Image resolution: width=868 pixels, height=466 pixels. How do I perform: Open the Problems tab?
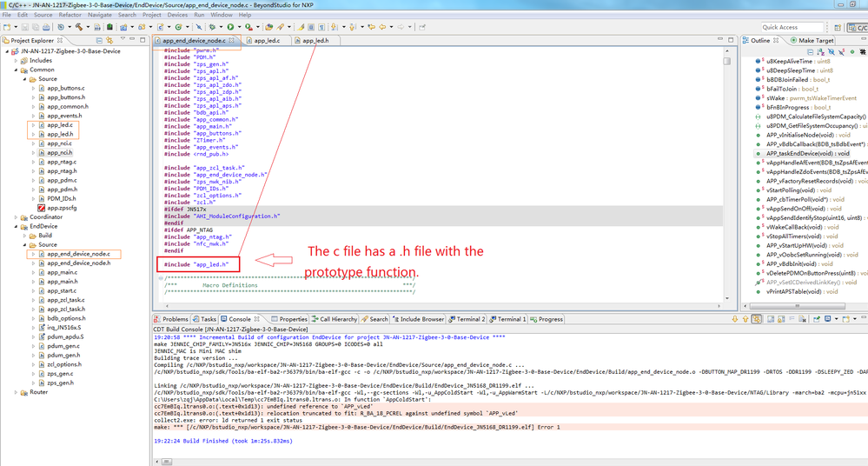pos(171,319)
